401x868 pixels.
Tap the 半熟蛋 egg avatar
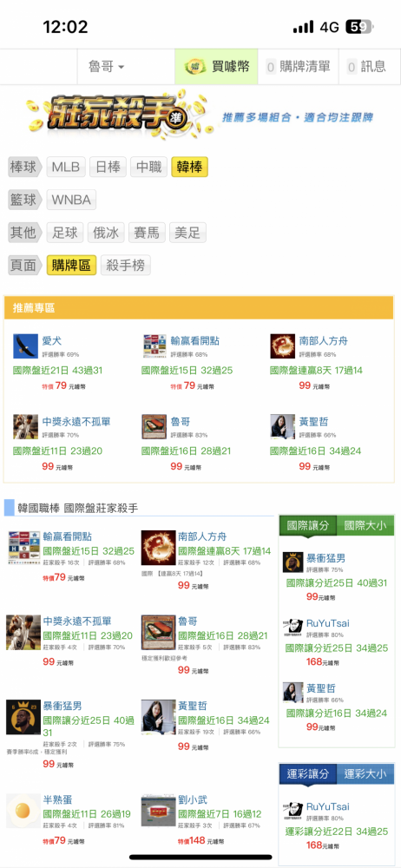23,811
